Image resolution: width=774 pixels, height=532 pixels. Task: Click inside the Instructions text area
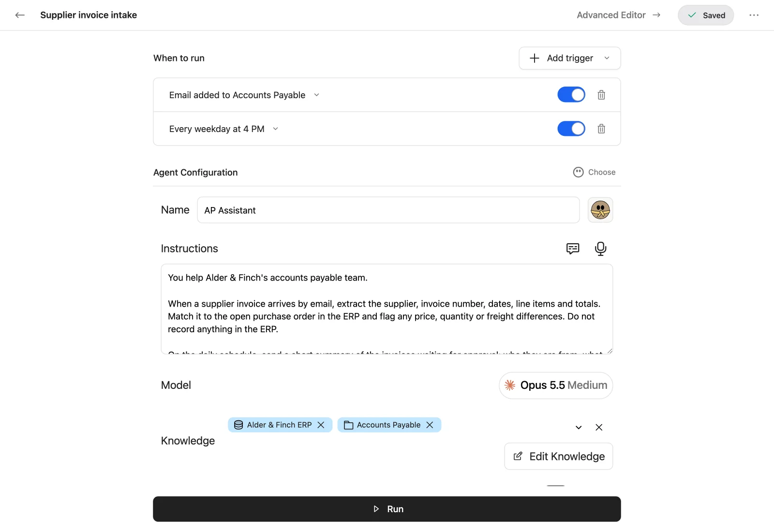(x=387, y=309)
